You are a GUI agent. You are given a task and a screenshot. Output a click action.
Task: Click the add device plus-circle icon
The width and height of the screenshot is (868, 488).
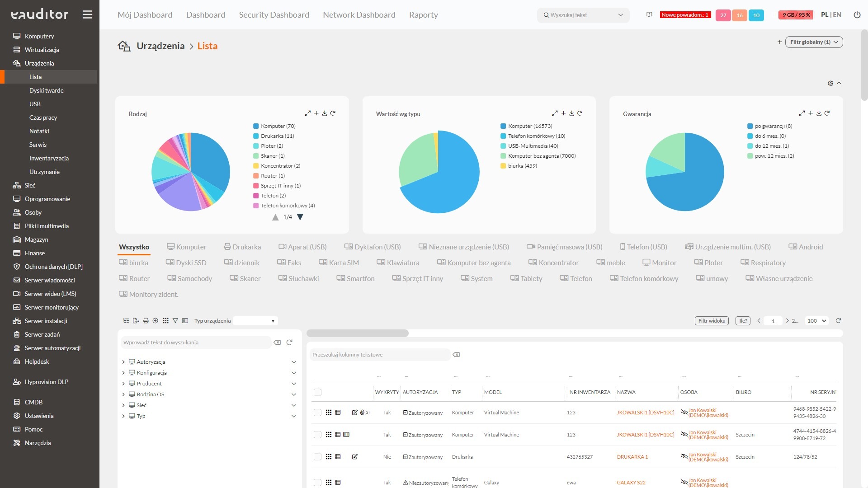click(155, 321)
